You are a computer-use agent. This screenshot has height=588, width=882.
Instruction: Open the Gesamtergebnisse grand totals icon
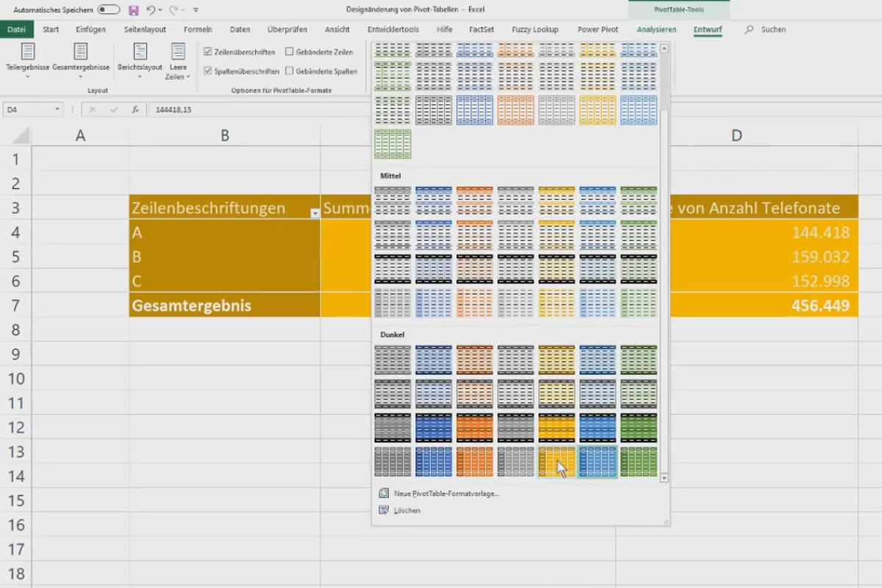coord(81,51)
